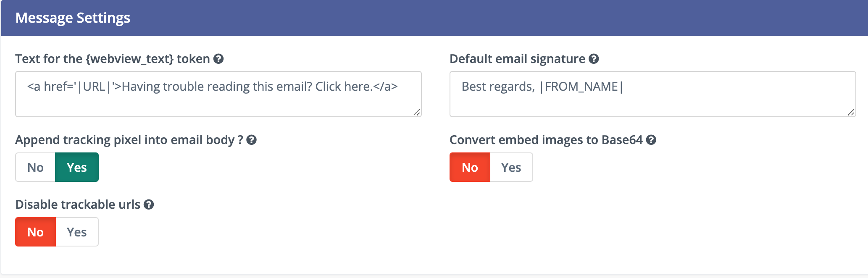Show help for Convert embed images to Base64
The height and width of the screenshot is (278, 868).
(x=651, y=140)
